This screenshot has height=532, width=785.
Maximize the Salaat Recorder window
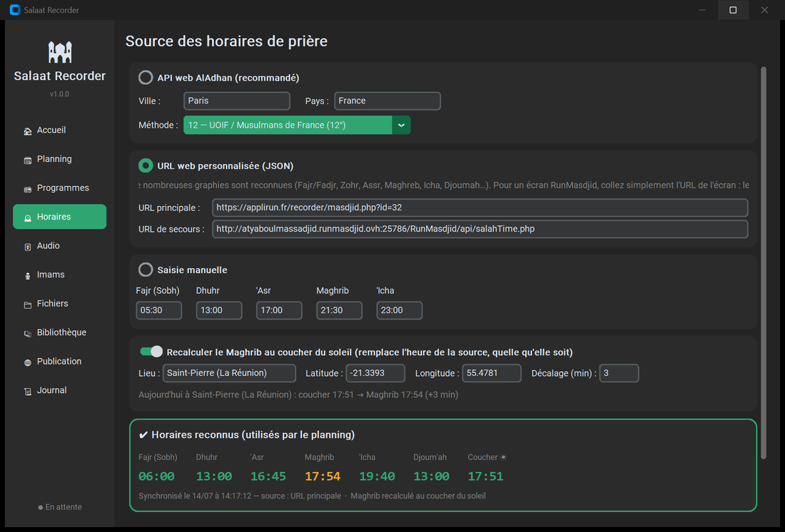click(733, 10)
